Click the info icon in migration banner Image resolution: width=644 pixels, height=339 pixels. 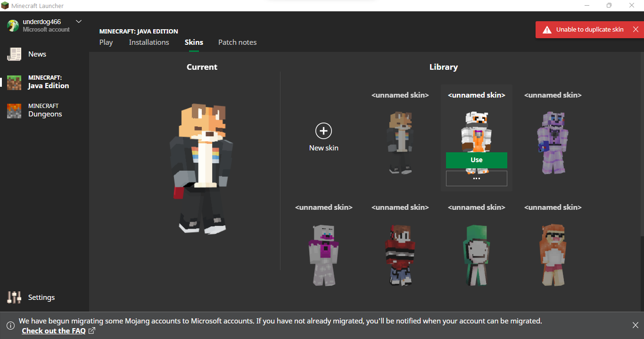pos(10,326)
